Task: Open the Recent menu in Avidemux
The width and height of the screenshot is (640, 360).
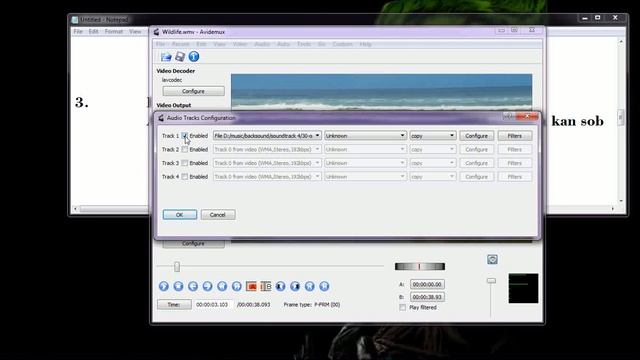Action: pos(180,44)
